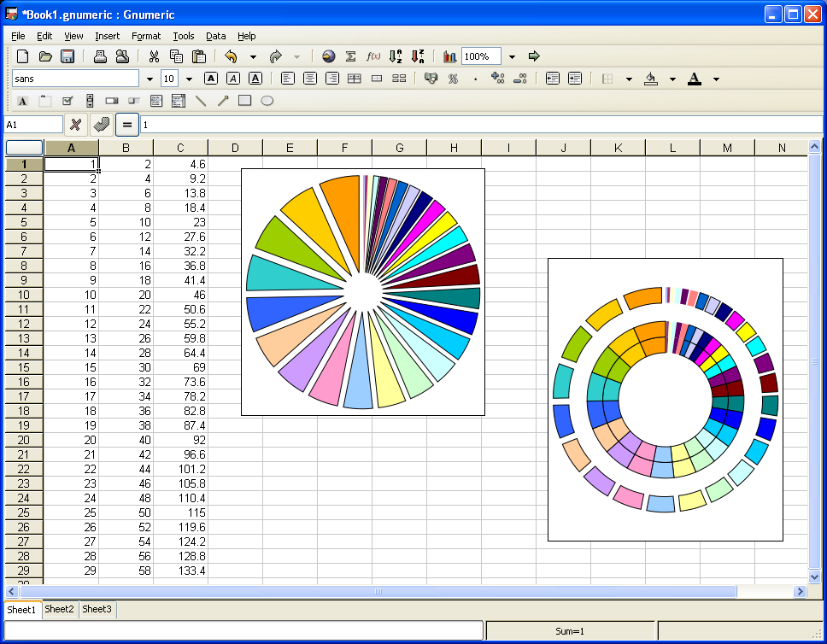The width and height of the screenshot is (827, 644).
Task: Cancel the cell entry with the X button
Action: click(75, 124)
